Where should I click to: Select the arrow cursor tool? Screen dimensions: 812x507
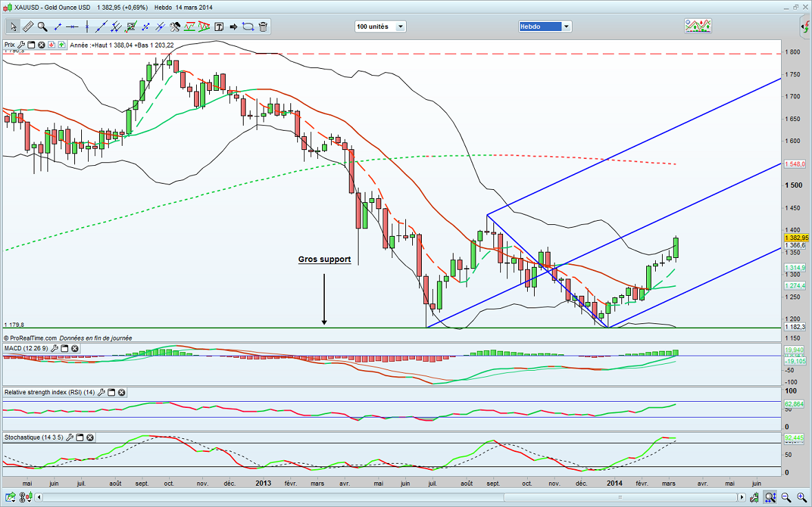coord(13,27)
